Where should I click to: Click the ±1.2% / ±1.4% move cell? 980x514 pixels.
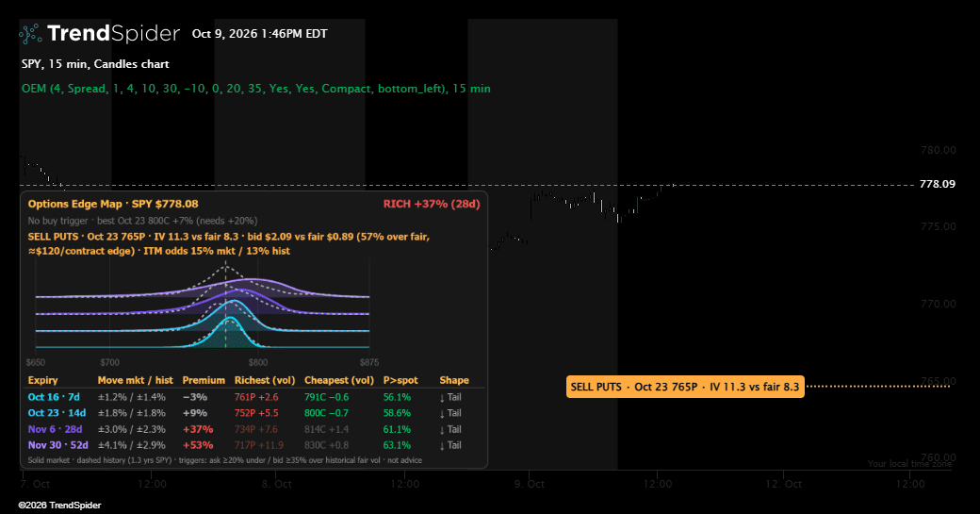coord(132,397)
